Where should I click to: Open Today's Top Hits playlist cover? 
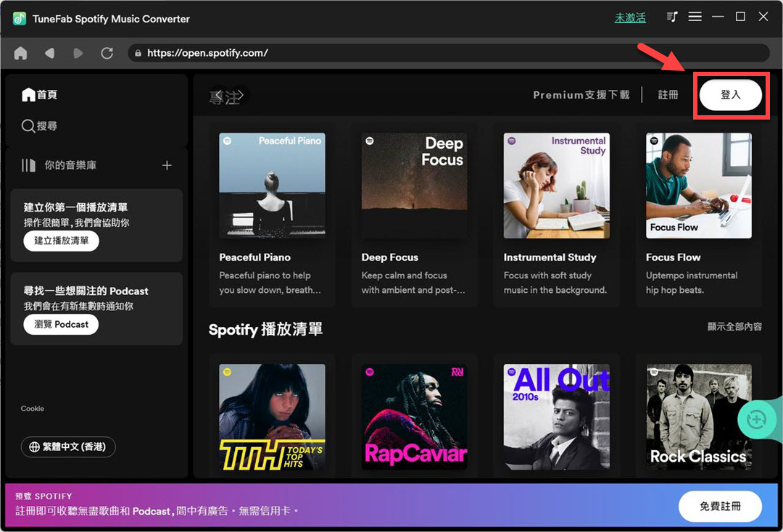[272, 417]
